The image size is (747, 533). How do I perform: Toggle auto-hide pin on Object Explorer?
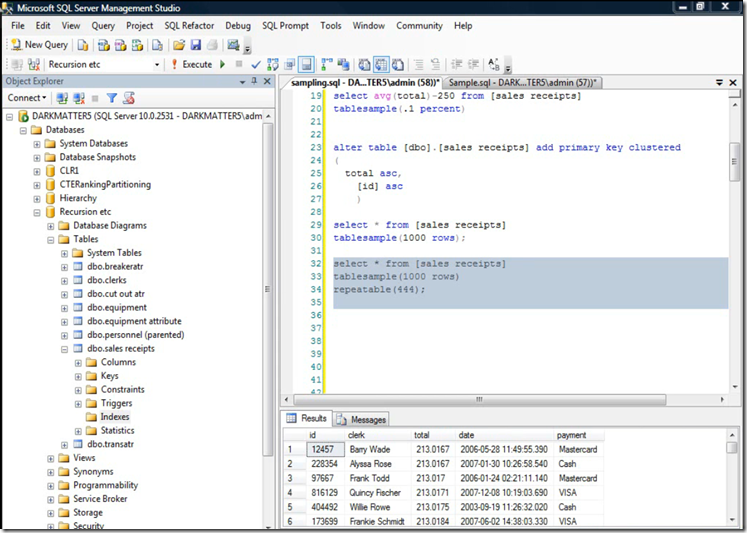254,81
